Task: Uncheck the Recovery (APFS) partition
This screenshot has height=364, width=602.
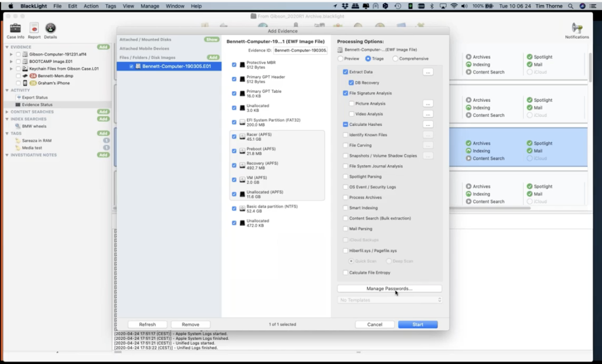Action: coord(234,165)
